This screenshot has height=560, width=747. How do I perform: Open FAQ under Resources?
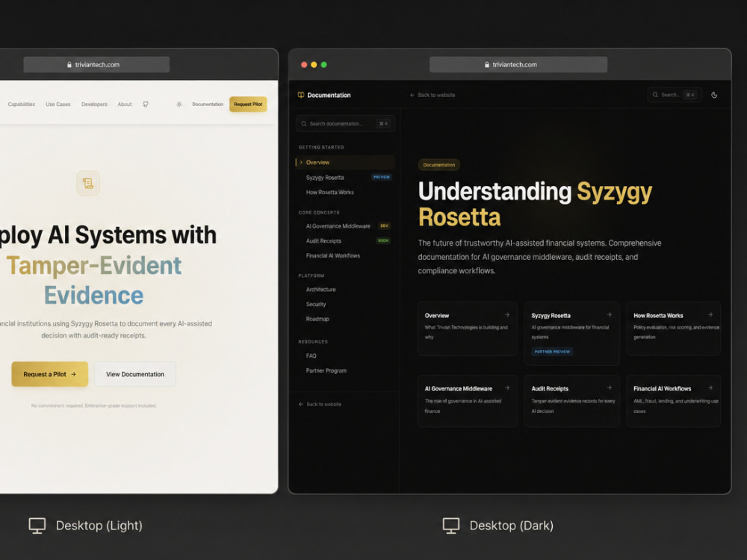pos(311,355)
